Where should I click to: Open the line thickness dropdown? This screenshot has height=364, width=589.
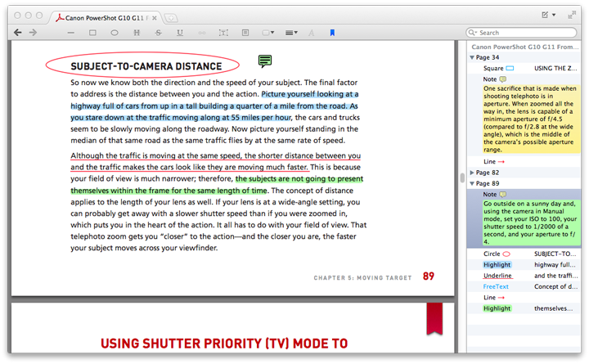(x=291, y=33)
